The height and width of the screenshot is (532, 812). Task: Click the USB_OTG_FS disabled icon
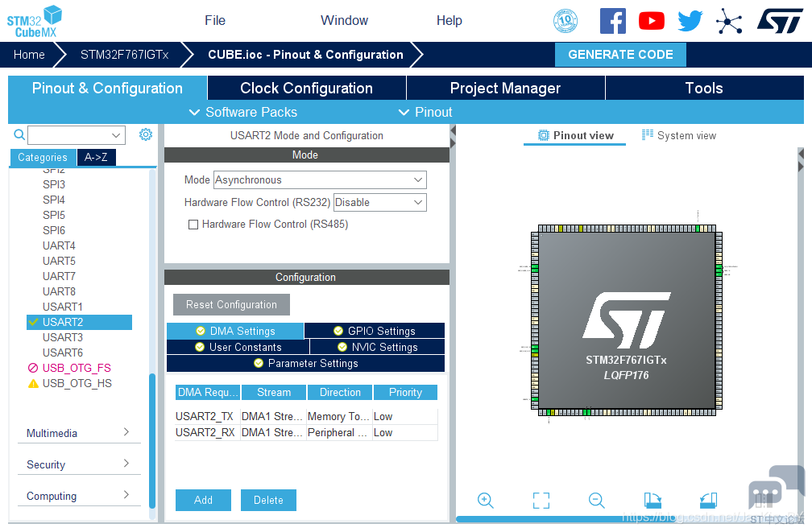pos(33,368)
